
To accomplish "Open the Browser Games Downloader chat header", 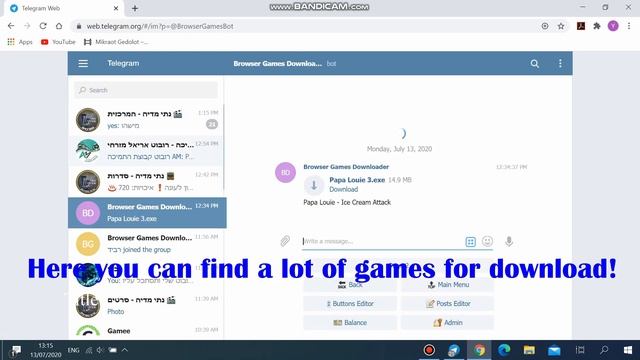I will (x=278, y=63).
